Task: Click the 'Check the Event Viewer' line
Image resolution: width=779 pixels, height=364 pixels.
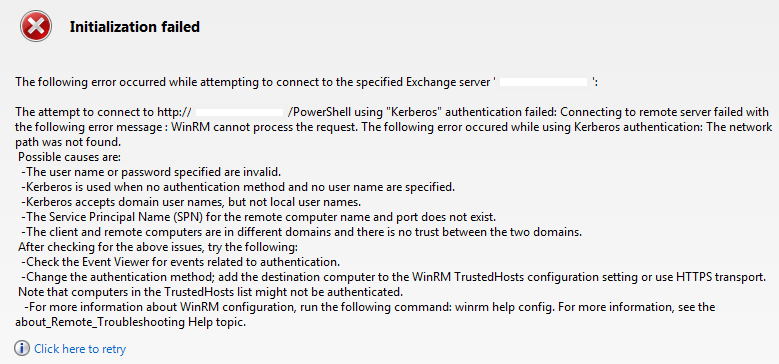Action: [181, 262]
